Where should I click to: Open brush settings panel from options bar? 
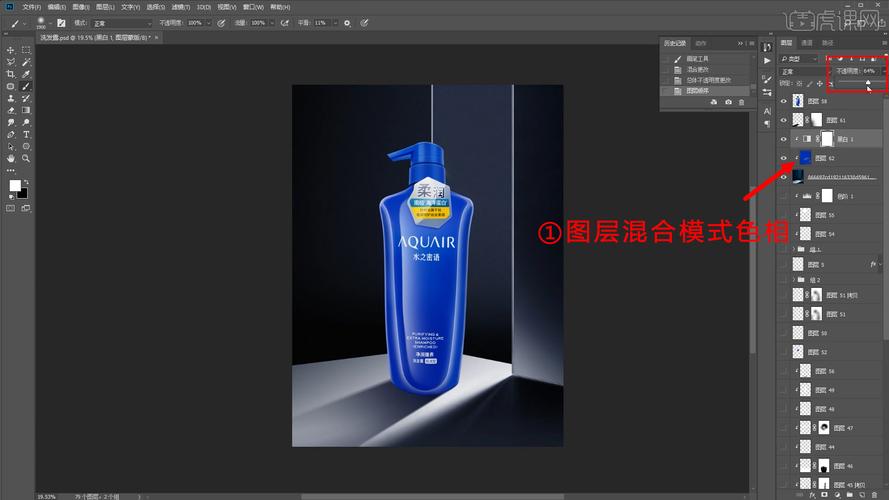pos(61,23)
